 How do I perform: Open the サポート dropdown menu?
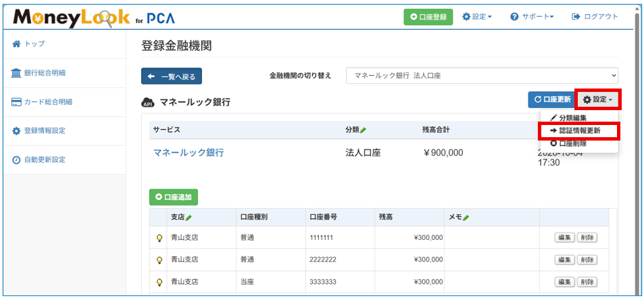(532, 17)
